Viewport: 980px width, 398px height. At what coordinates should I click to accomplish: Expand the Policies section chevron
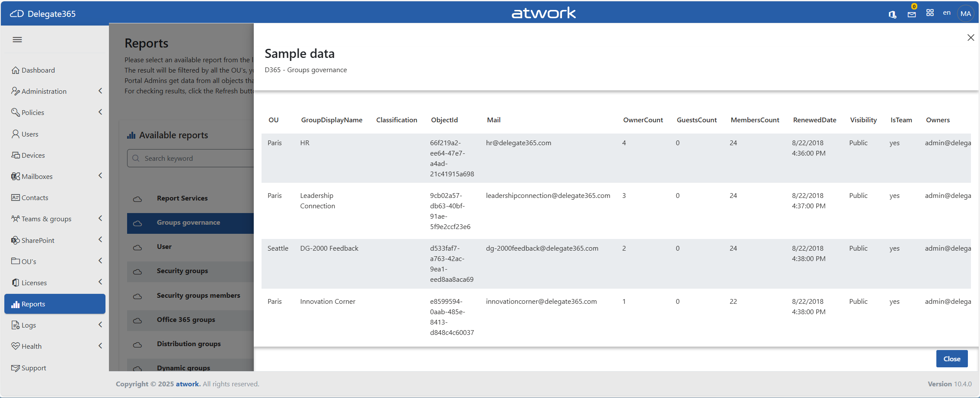[100, 112]
